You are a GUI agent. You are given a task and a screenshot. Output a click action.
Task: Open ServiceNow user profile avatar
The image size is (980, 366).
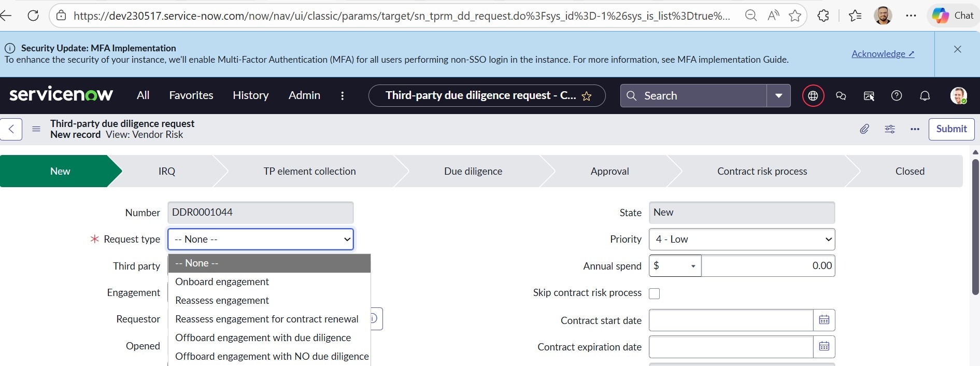(x=958, y=95)
